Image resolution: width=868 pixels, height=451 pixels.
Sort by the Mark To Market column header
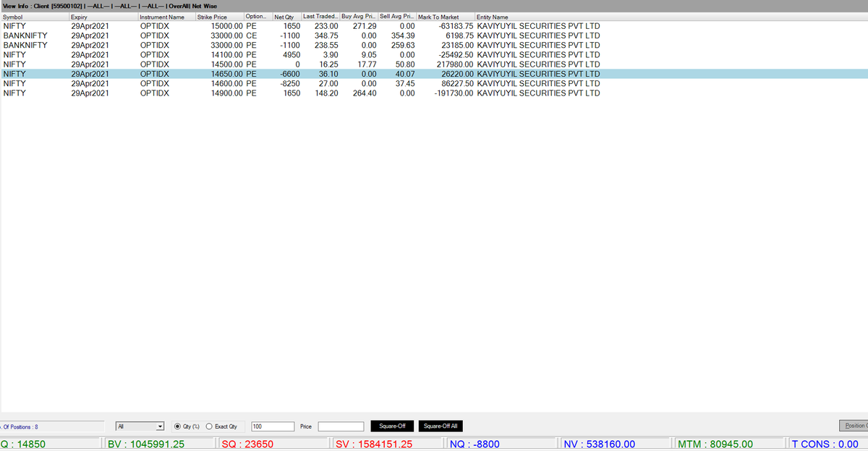coord(445,17)
